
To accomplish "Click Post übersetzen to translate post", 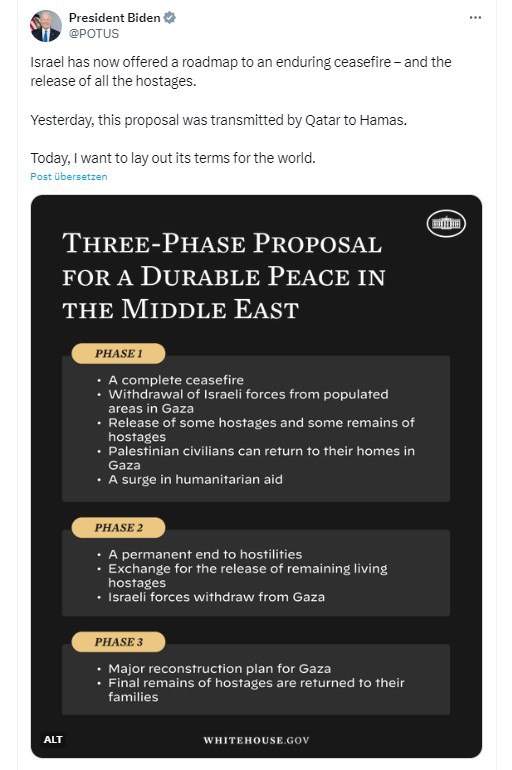I will coord(69,177).
